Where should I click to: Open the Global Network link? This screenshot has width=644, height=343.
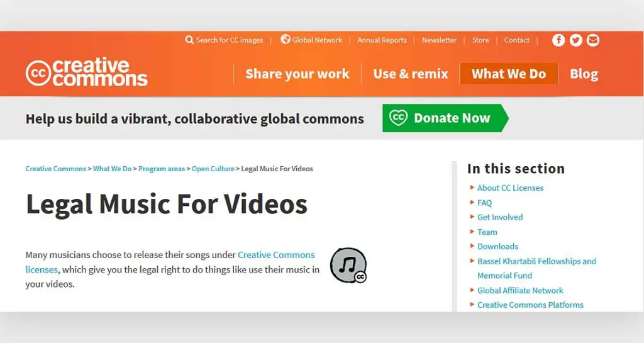click(x=317, y=40)
